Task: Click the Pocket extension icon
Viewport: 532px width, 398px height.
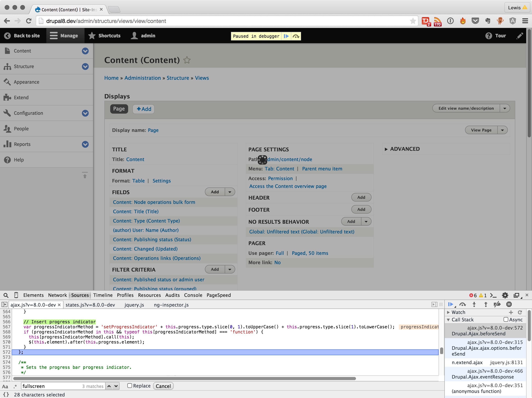Action: tap(475, 21)
